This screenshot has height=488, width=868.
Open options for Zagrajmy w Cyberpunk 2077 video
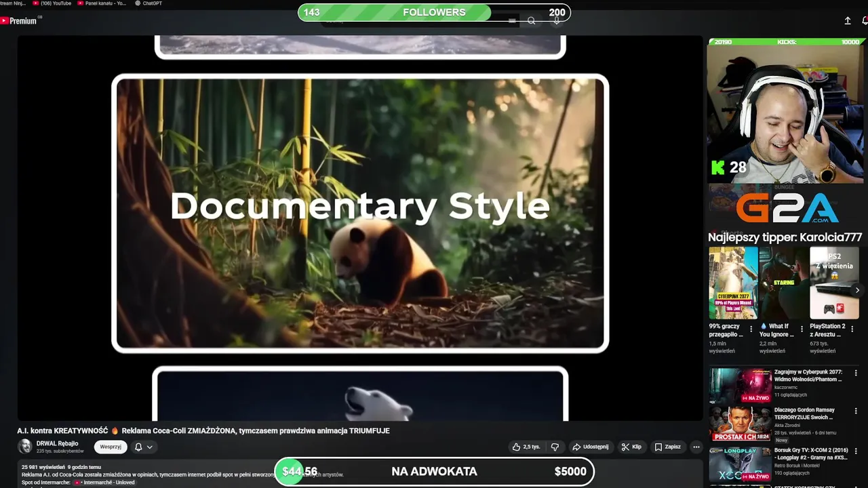pyautogui.click(x=856, y=373)
